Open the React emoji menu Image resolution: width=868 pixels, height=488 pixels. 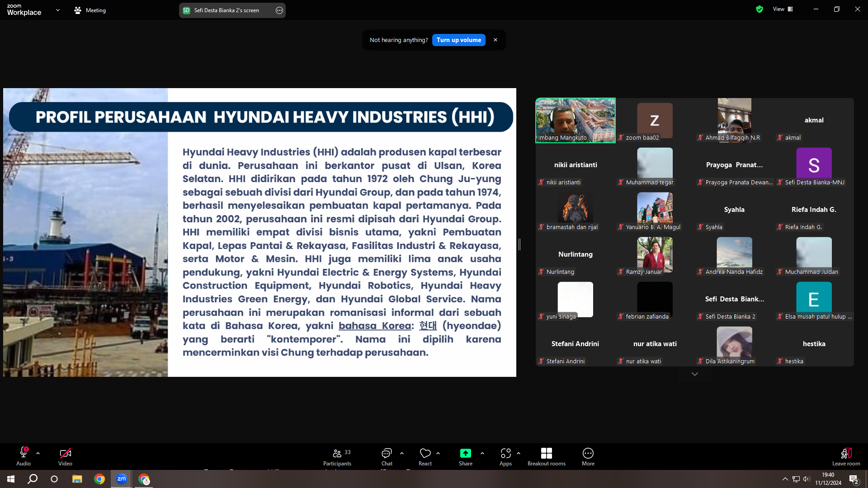[425, 456]
